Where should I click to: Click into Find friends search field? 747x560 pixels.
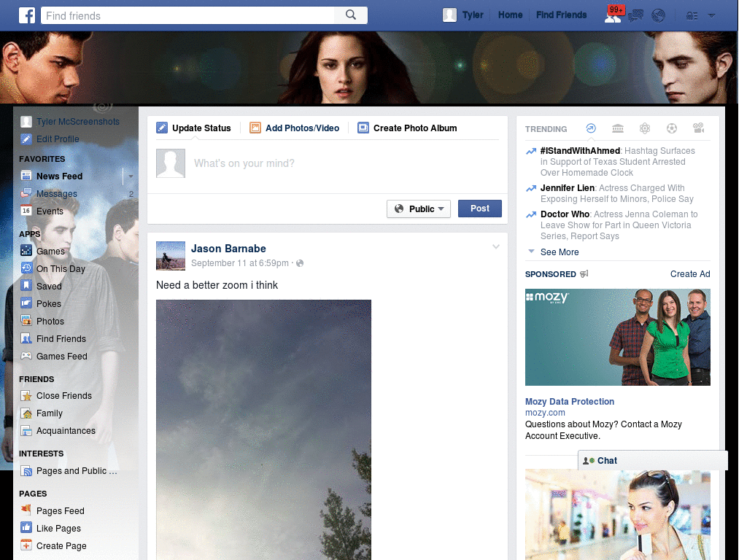(x=187, y=15)
